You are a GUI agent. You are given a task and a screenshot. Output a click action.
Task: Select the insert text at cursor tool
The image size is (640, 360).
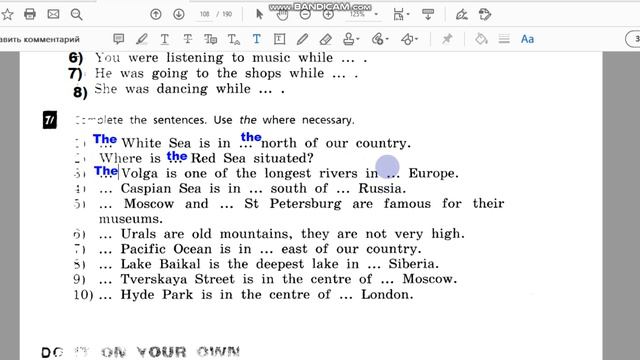click(233, 39)
